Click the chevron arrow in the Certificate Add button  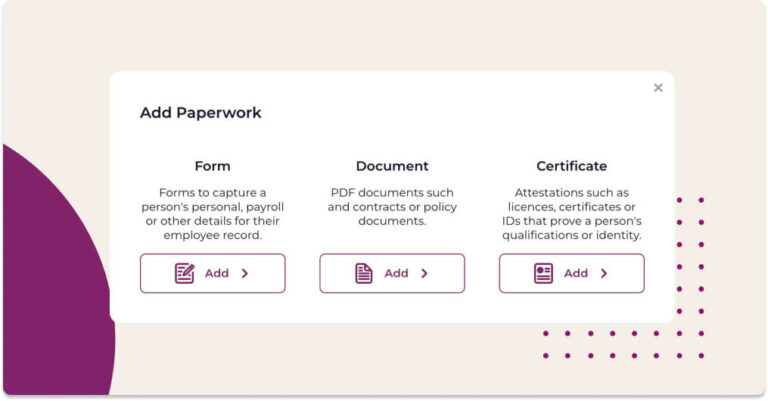tap(604, 273)
